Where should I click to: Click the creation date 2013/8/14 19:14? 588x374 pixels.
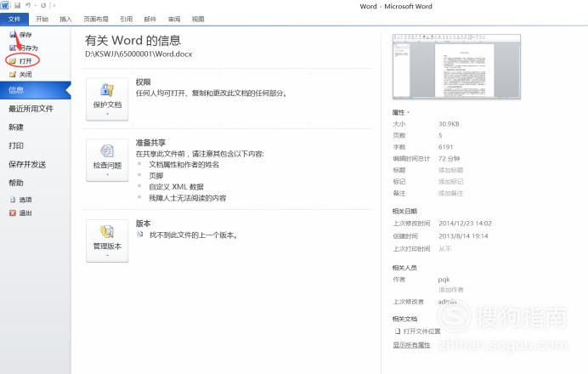(463, 236)
